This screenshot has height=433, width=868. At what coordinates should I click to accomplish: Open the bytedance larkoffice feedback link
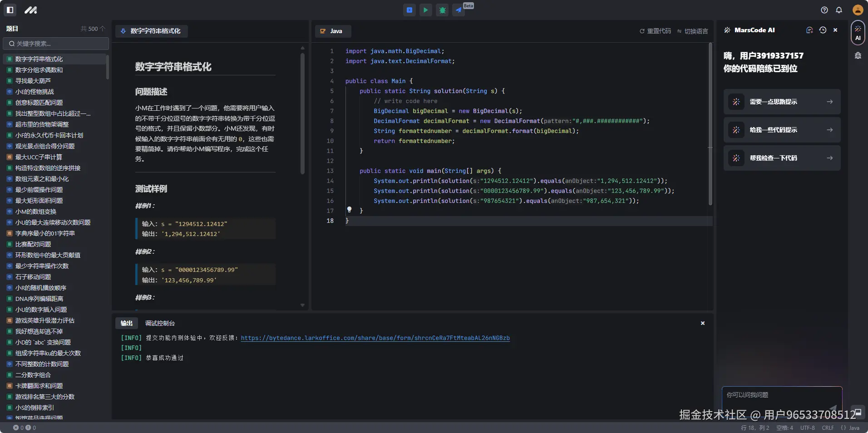tap(375, 338)
